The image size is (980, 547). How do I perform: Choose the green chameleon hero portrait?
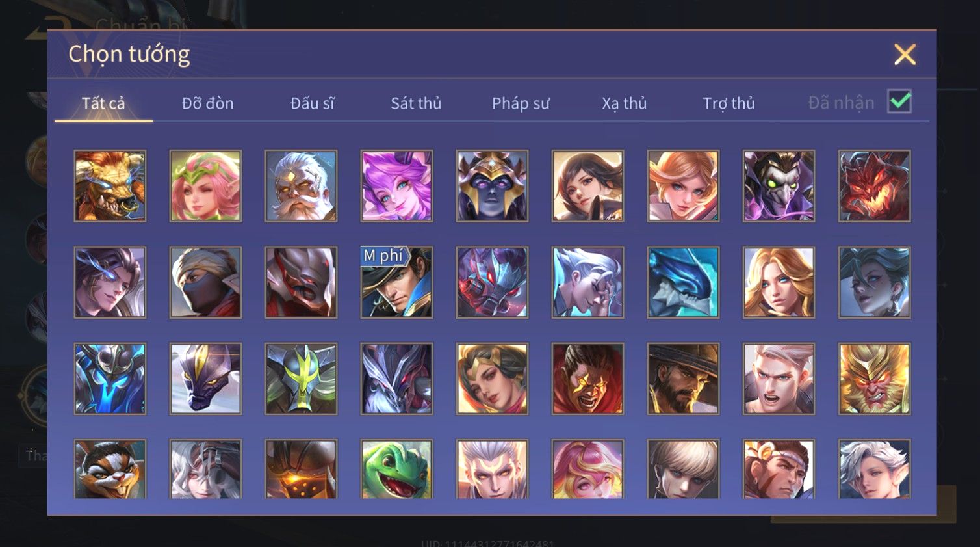pos(396,469)
